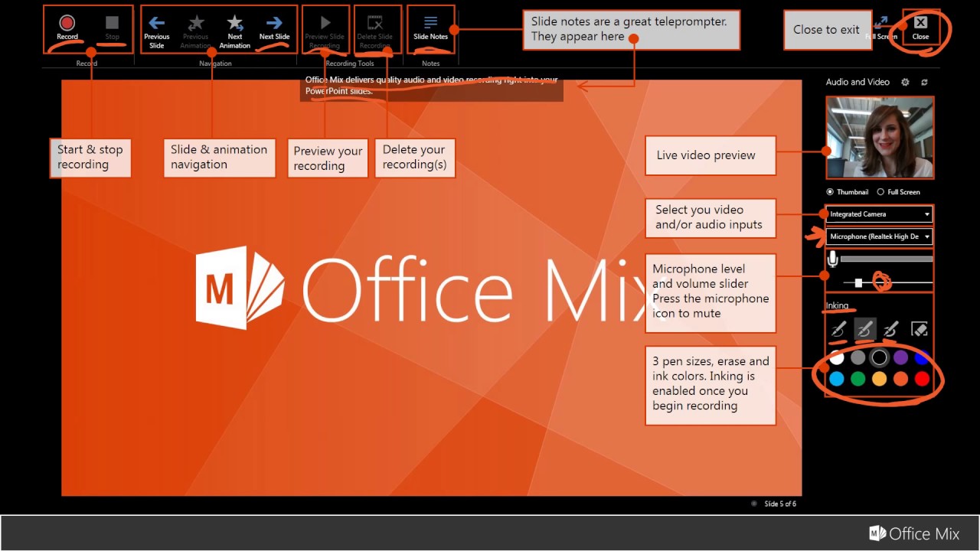Play Preview Slide Recording
The width and height of the screenshot is (980, 551).
point(325,31)
